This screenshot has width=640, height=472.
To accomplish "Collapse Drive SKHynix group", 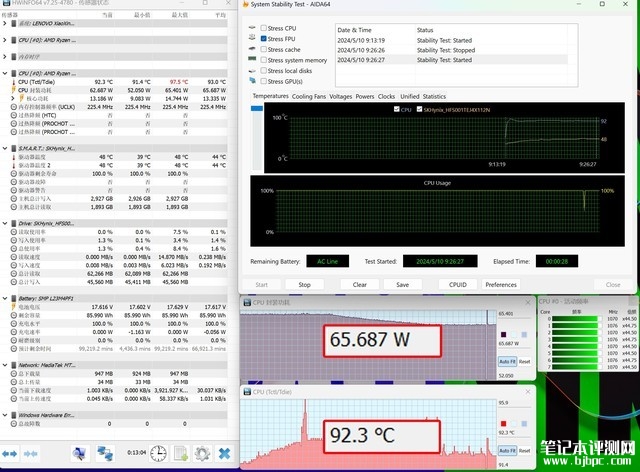I will [x=5, y=223].
